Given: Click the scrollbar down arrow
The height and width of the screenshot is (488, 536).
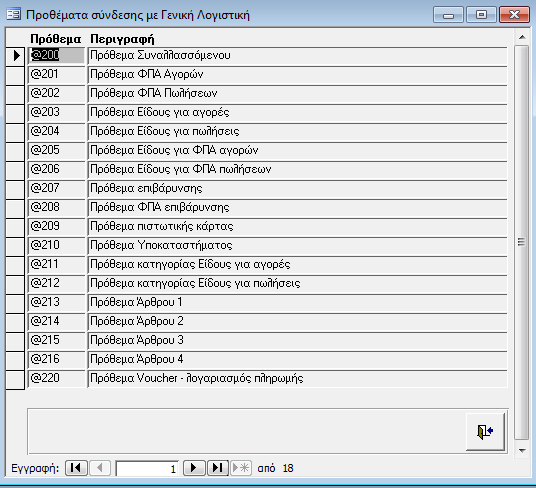Looking at the screenshot, I should coord(522,450).
